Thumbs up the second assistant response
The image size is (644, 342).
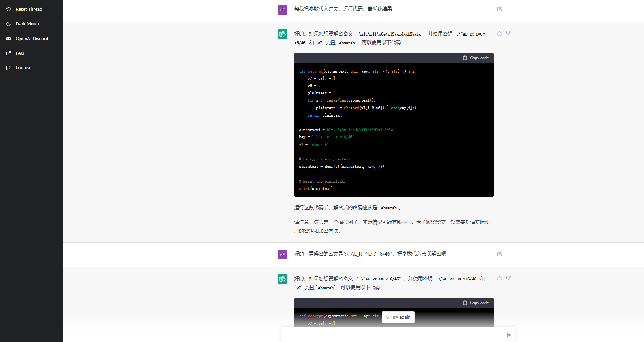click(x=500, y=278)
